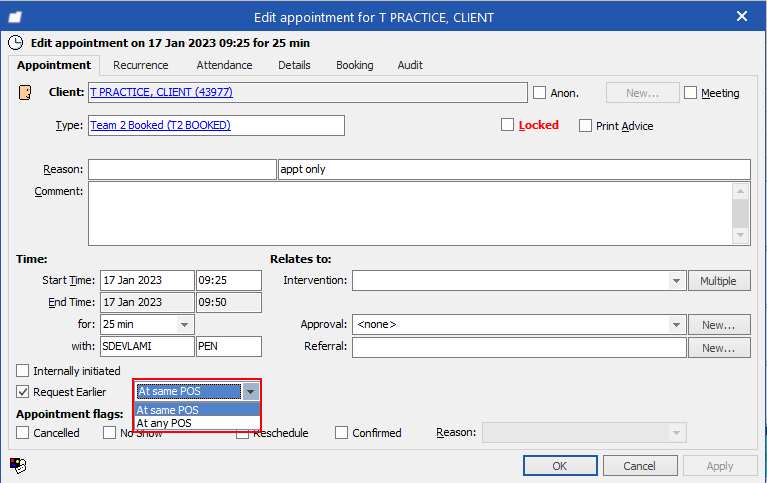767x483 pixels.
Task: Tick the Anon. checkbox
Action: click(x=540, y=93)
